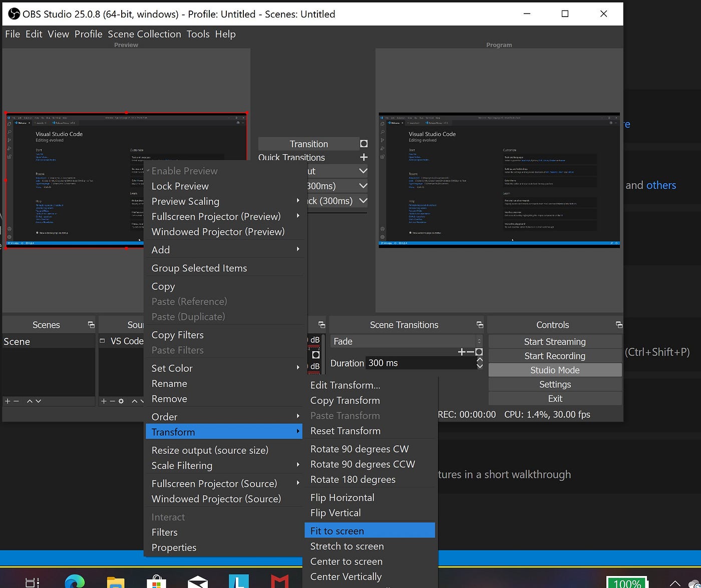
Task: Open File Explorer from taskbar
Action: click(x=115, y=582)
